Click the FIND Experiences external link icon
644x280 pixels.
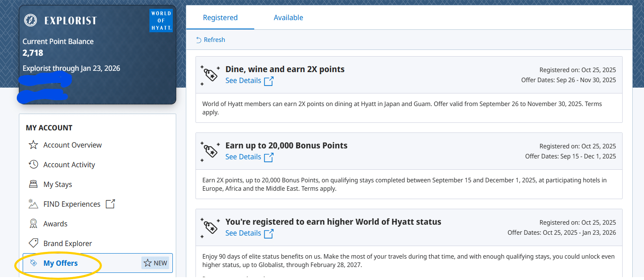(110, 204)
